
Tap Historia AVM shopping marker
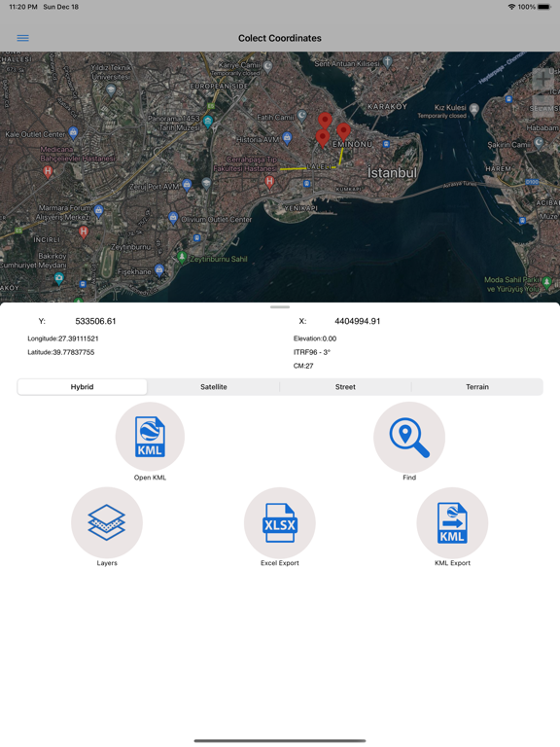click(287, 139)
